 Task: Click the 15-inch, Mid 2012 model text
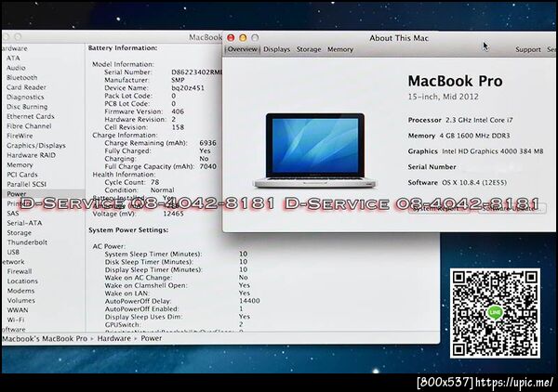(x=443, y=97)
